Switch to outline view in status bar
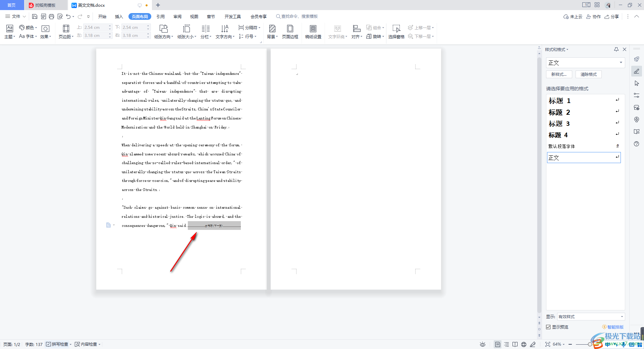Screen dimensions: 644x349 (506, 344)
